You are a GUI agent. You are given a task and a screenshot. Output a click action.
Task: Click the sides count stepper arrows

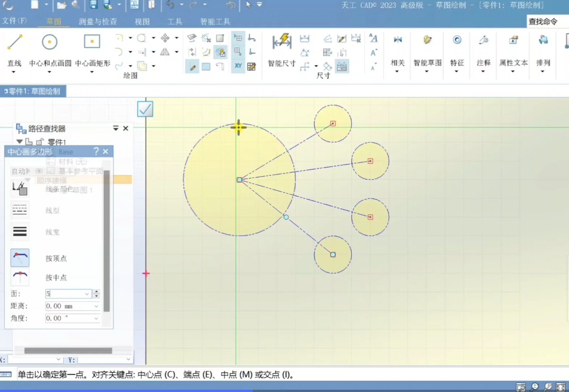pos(96,294)
